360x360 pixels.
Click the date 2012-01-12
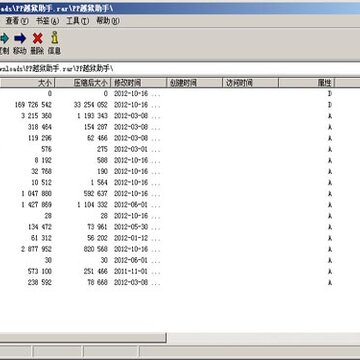click(x=131, y=238)
